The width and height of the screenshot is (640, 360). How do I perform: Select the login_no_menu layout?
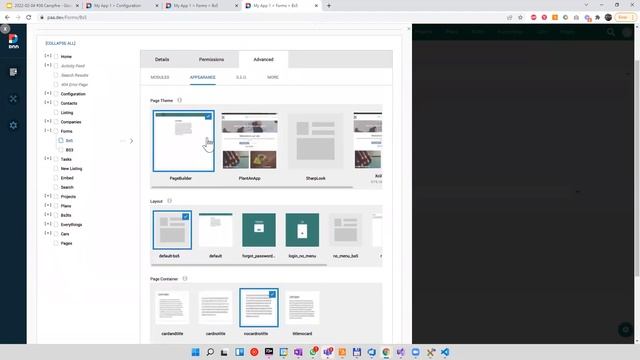click(302, 230)
